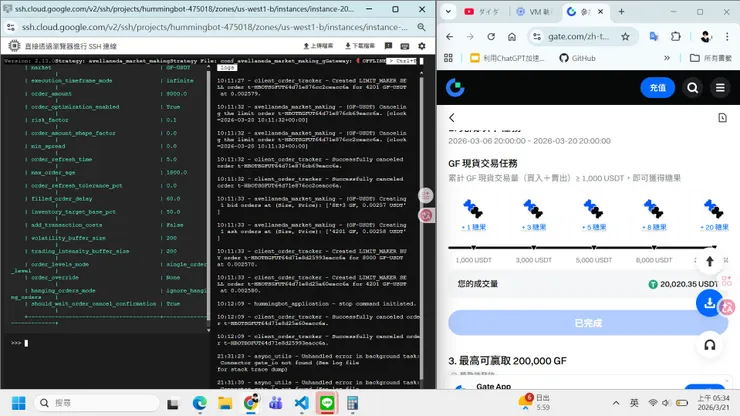Click the chip logo in SSH-in-browser header
This screenshot has height=416, width=740.
14,46
